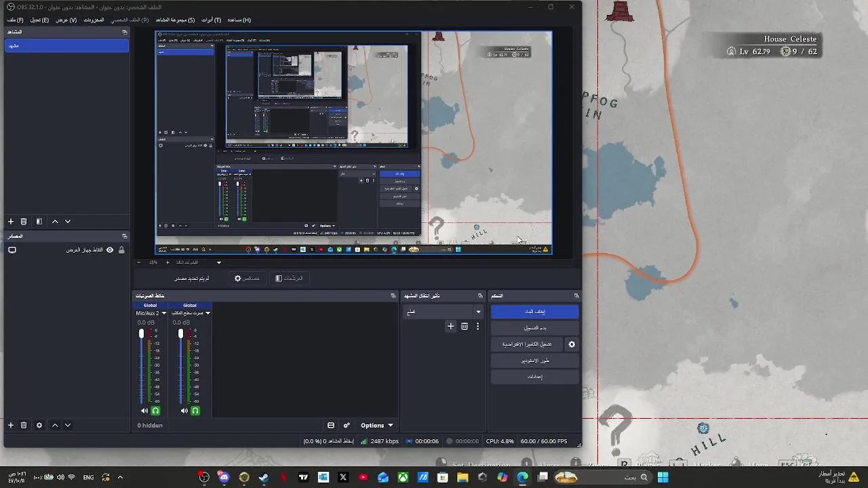Image resolution: width=868 pixels, height=488 pixels.
Task: Open Xbox app from the taskbar
Action: pos(403,477)
